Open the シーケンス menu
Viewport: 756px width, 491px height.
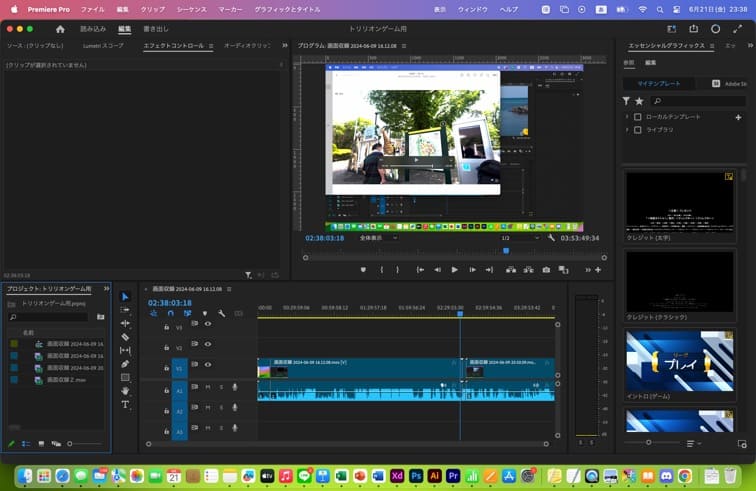[x=191, y=9]
